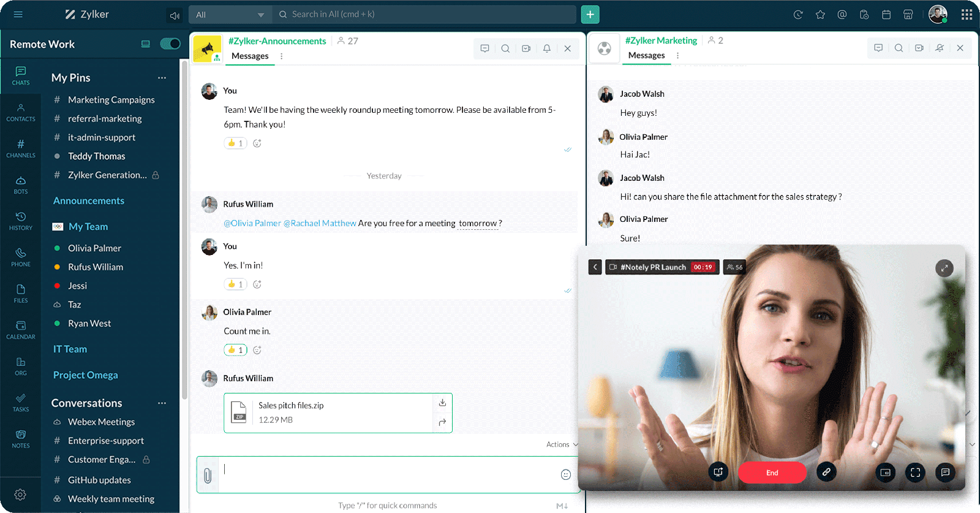Click the @Olivia Palmer mention link
This screenshot has width=980, height=513.
[252, 223]
